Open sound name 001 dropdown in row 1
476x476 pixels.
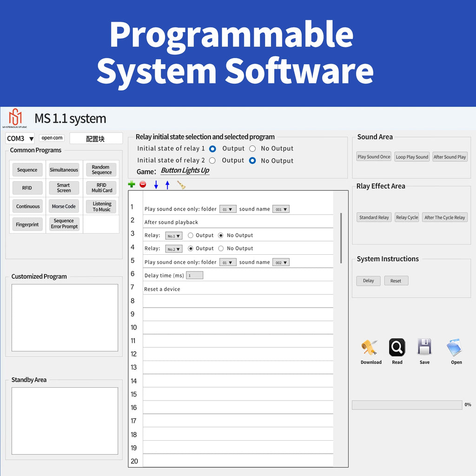pos(281,209)
